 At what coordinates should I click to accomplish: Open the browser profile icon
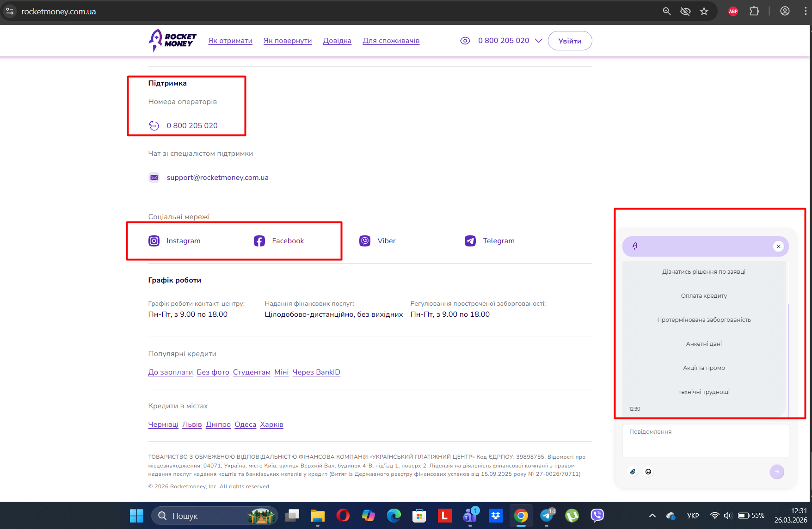pos(785,11)
